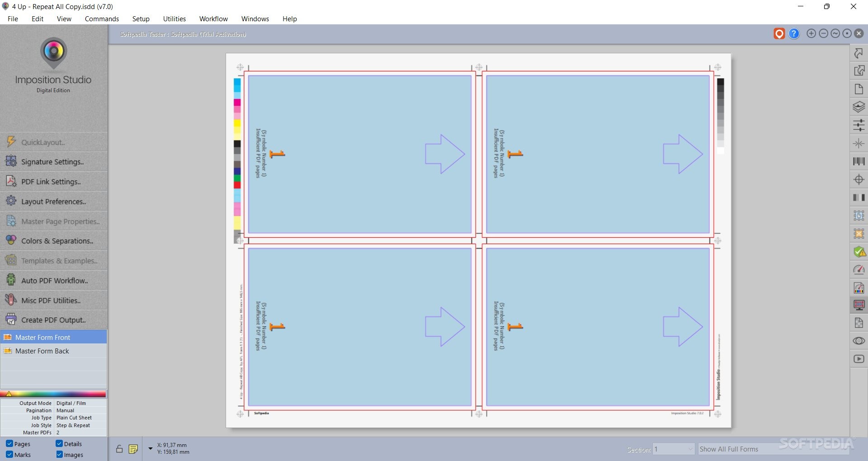The image size is (868, 461).
Task: Uncheck the Pages checkbox
Action: (9, 444)
